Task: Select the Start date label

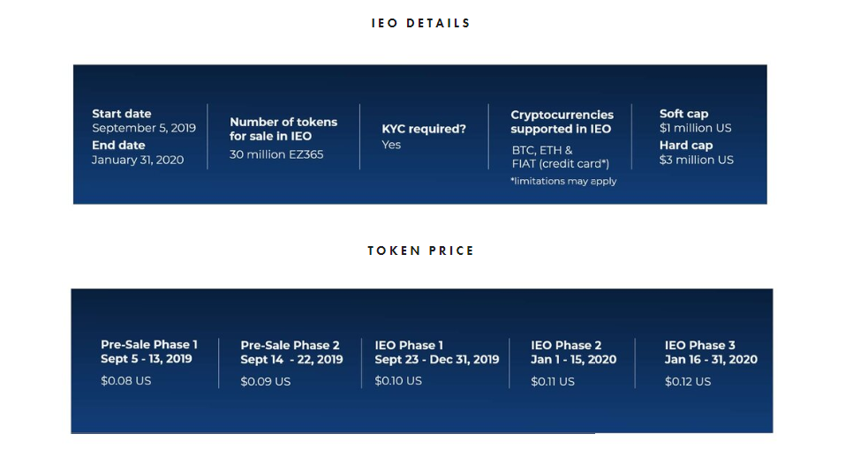Action: 122,114
